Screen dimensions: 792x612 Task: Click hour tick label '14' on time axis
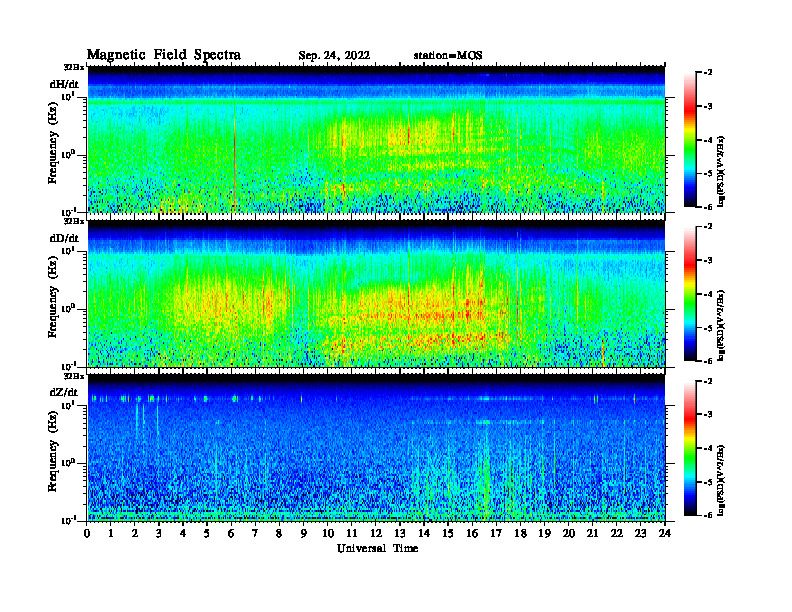pos(424,533)
